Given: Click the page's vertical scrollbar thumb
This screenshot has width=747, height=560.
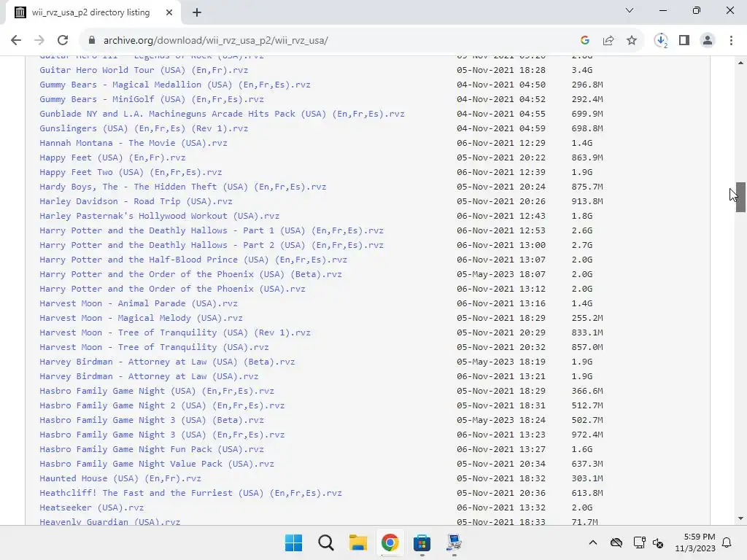Looking at the screenshot, I should (740, 197).
